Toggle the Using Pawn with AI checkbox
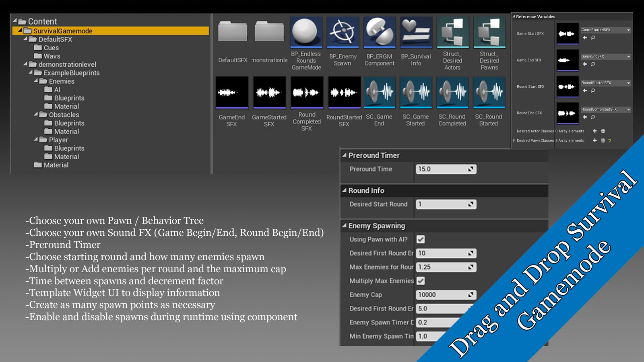This screenshot has height=362, width=644. coord(421,239)
